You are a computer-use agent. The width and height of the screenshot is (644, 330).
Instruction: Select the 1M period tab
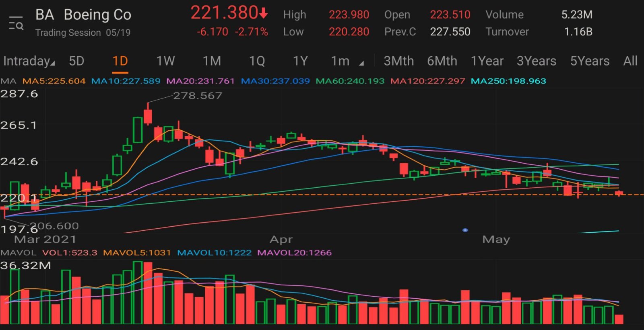pos(212,61)
